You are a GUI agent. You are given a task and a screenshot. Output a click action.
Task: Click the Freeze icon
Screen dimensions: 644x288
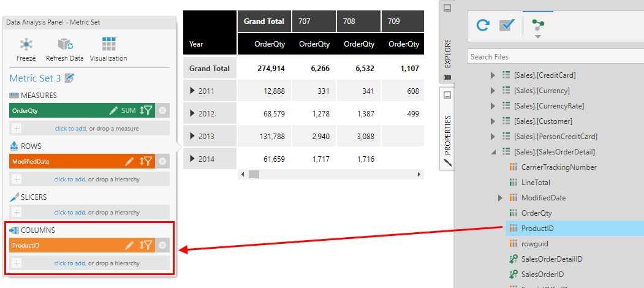pos(26,45)
